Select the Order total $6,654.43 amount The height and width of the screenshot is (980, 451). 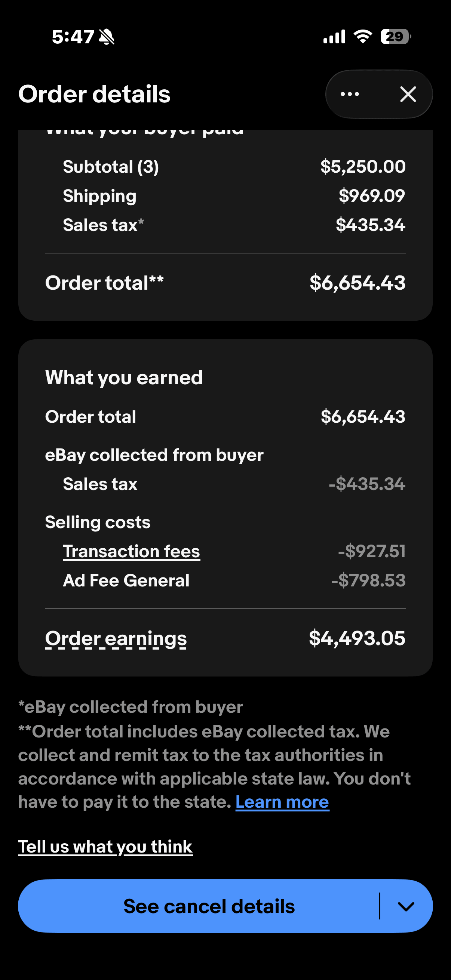[x=363, y=417]
